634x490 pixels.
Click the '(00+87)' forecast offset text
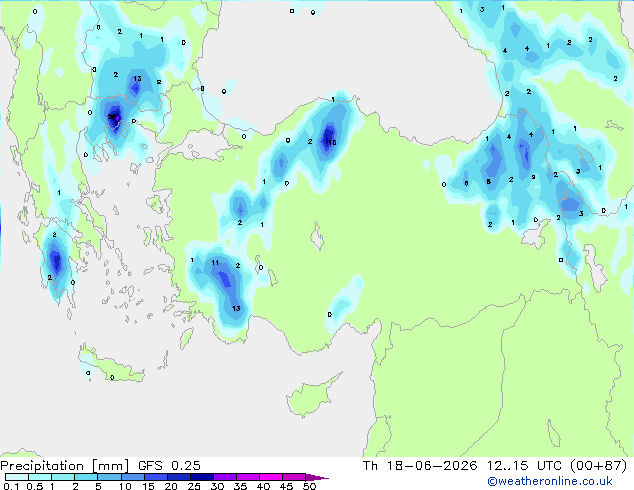598,466
